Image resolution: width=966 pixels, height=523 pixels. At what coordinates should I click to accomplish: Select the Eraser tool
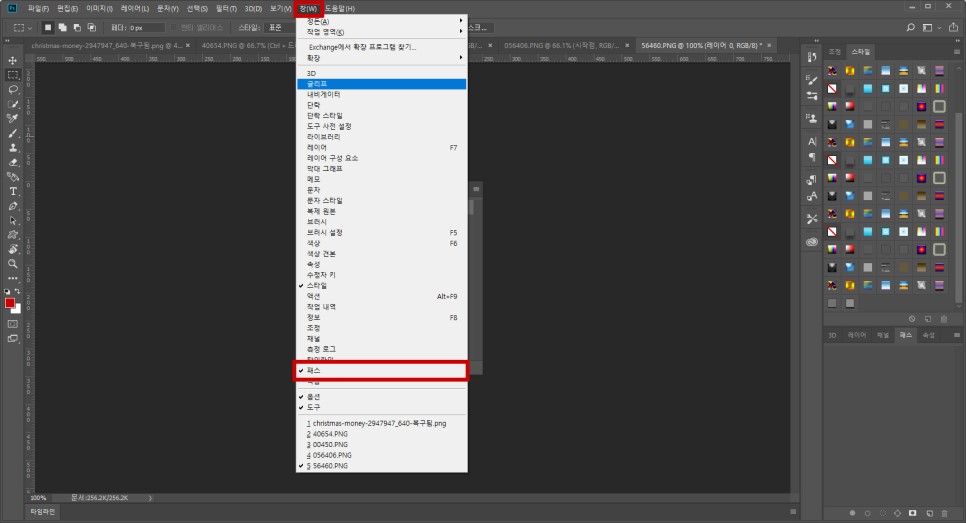(12, 163)
